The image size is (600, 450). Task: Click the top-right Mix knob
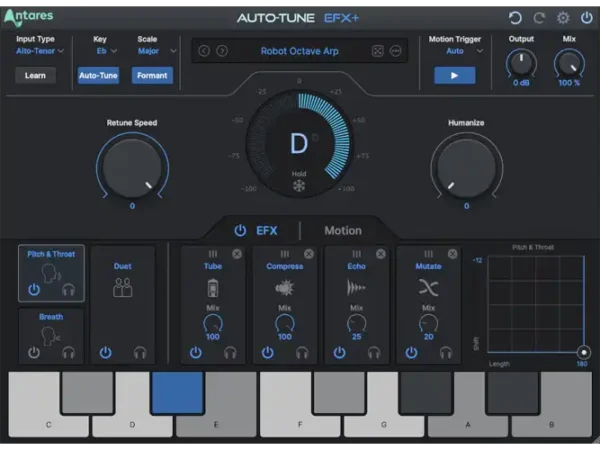click(x=569, y=64)
